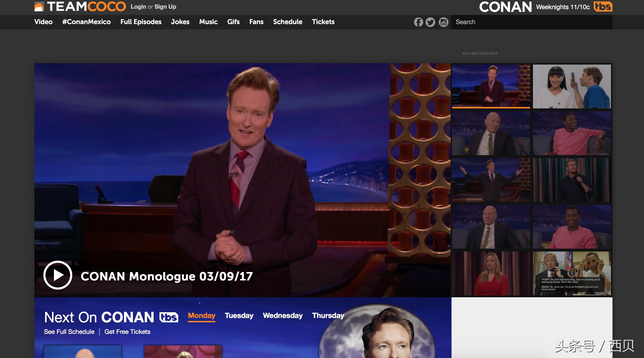Click the CONAN Monologue 03/09/17 title
The height and width of the screenshot is (358, 644).
[x=167, y=277]
